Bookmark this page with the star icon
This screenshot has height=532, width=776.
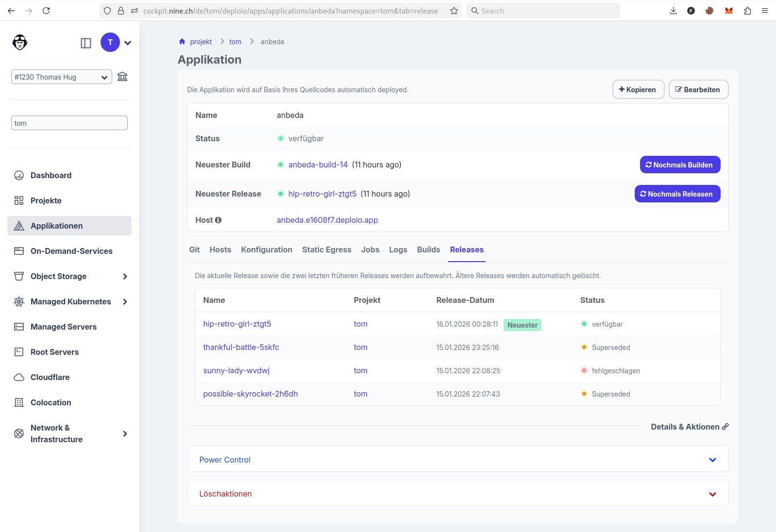point(454,11)
